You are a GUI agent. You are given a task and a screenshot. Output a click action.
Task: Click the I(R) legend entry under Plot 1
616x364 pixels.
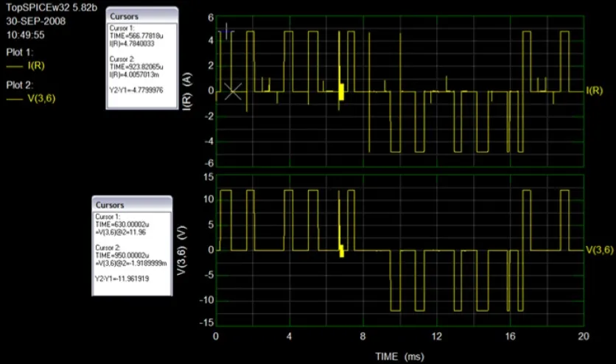(36, 66)
